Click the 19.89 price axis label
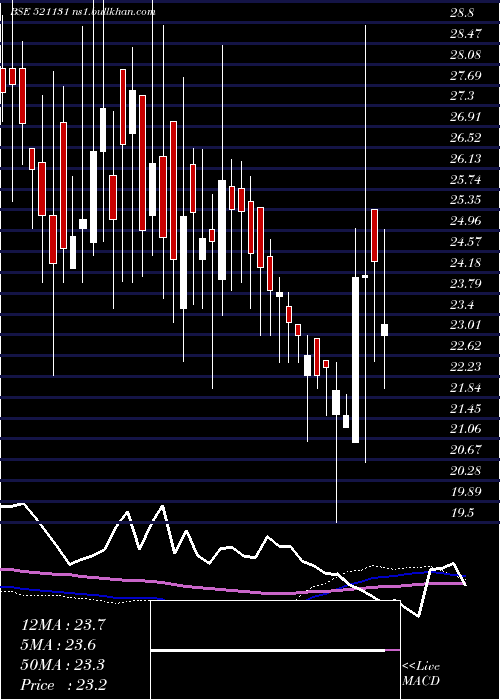 coord(465,492)
